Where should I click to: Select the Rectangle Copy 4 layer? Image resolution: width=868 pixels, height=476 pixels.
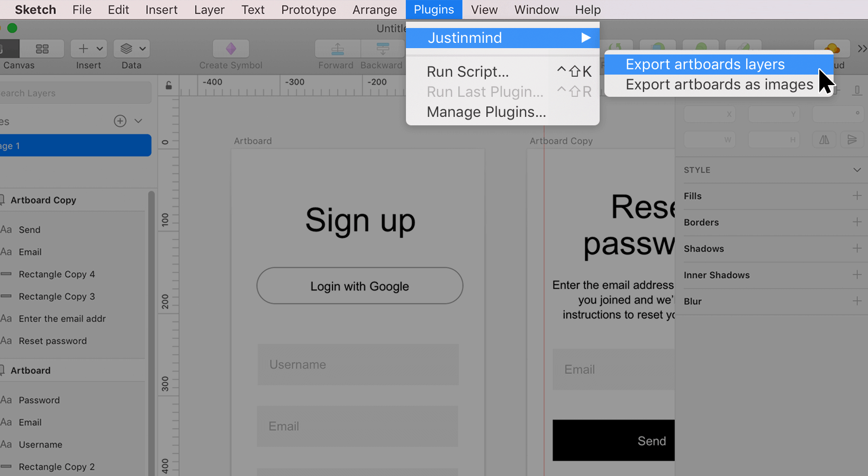pos(73,274)
